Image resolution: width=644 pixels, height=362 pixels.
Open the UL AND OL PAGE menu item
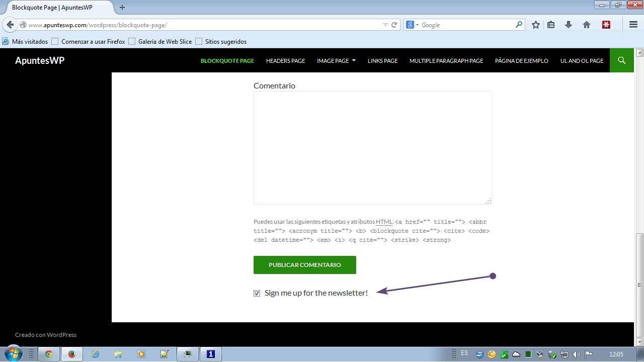582,61
